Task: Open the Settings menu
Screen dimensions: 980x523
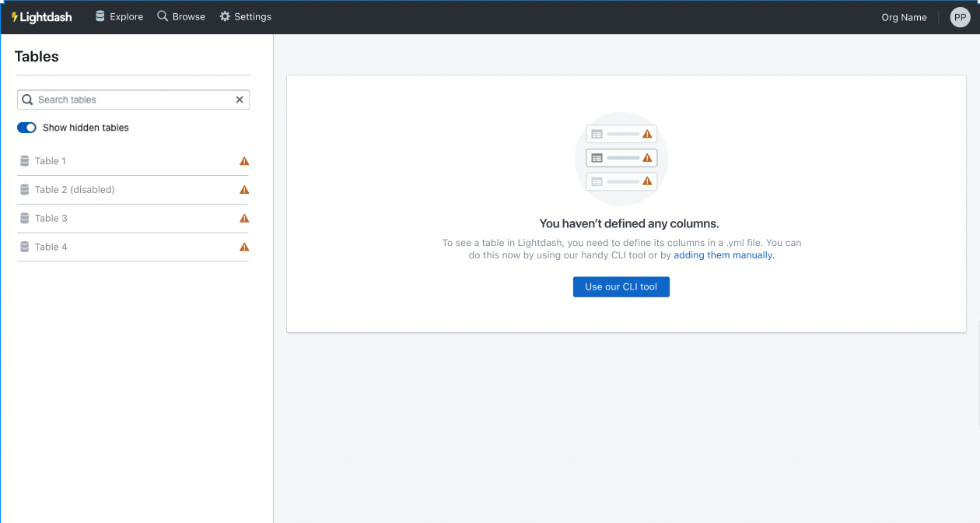Action: pyautogui.click(x=245, y=16)
